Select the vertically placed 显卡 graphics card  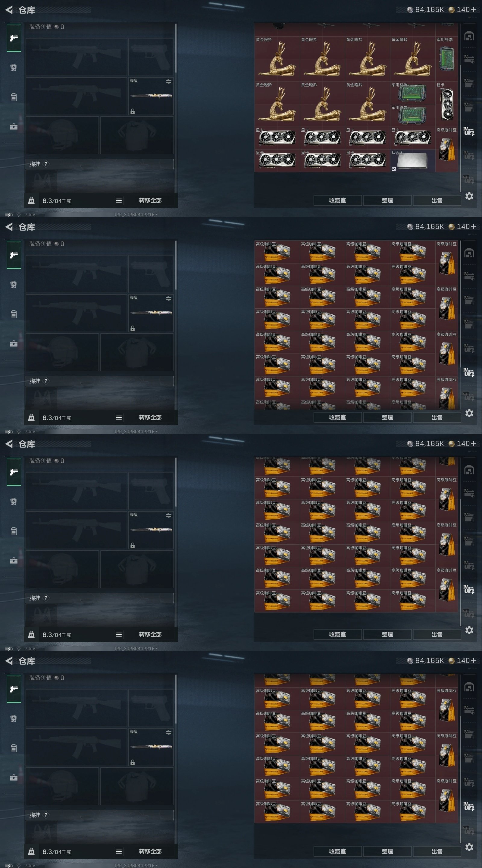[x=447, y=104]
